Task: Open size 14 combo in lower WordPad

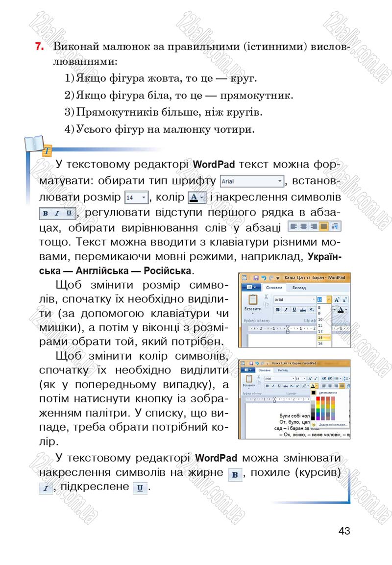Action: (300, 379)
